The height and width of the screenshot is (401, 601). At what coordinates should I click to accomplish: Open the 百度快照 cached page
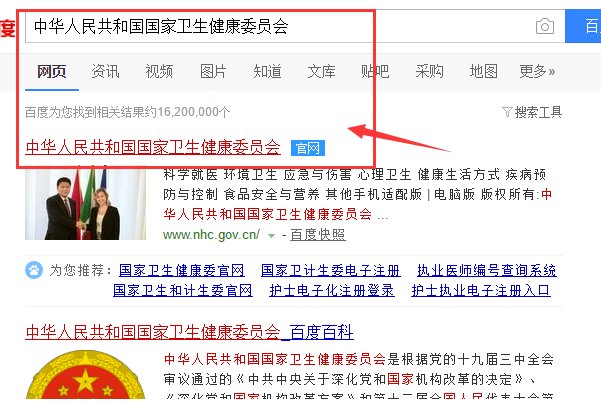click(x=318, y=235)
